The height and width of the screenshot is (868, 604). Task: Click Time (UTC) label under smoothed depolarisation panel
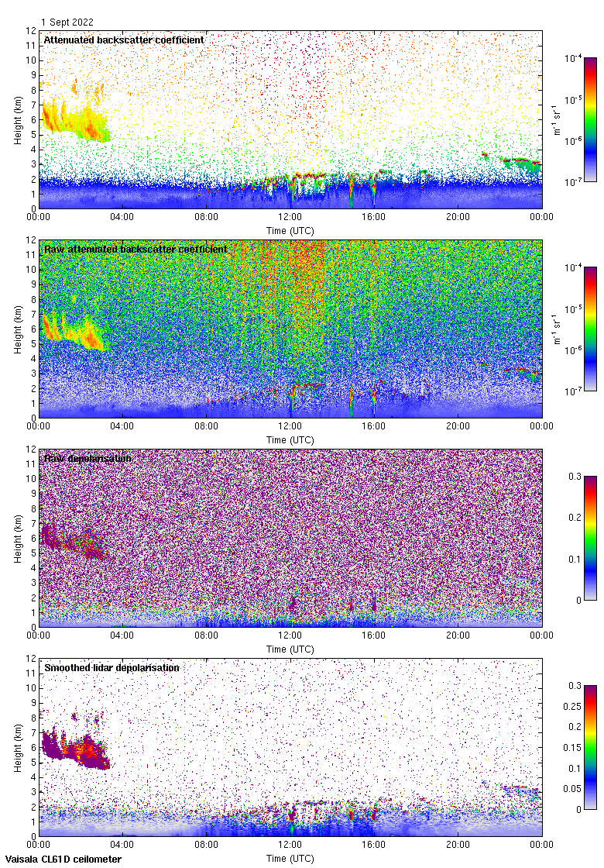coord(290,859)
